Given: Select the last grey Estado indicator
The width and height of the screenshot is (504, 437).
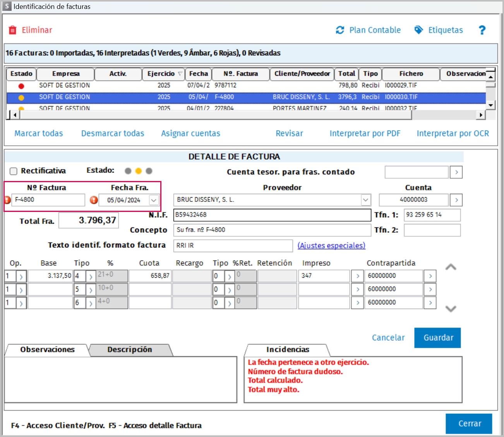Looking at the screenshot, I should pos(149,171).
